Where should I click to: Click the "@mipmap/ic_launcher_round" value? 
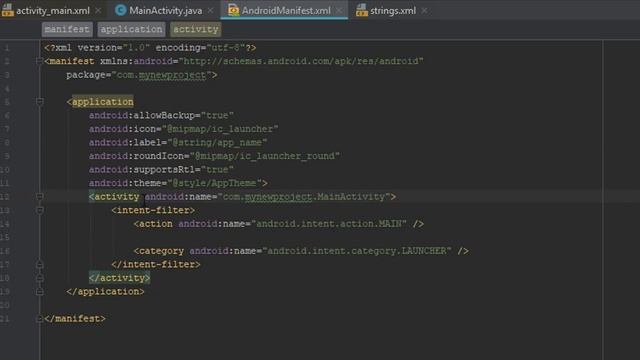[265, 156]
